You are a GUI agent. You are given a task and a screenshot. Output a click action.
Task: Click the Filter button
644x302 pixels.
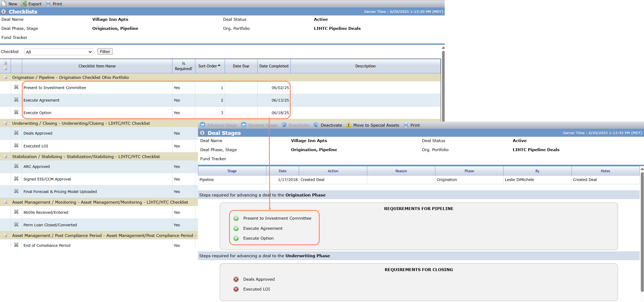pyautogui.click(x=105, y=51)
